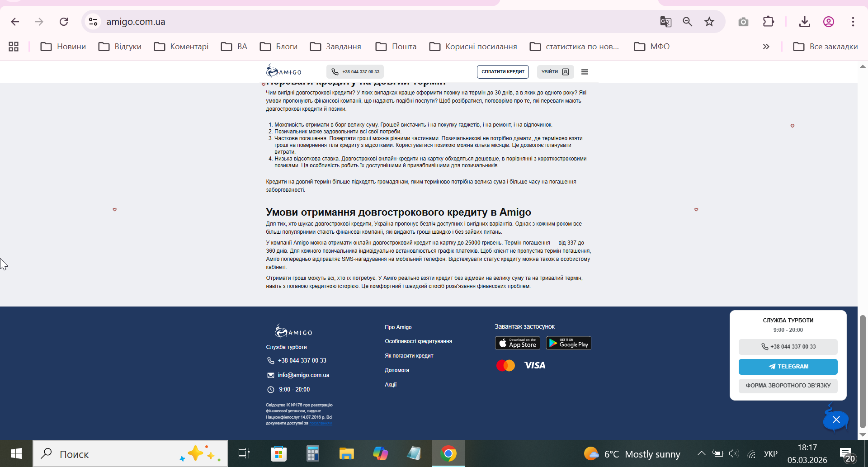Image resolution: width=868 pixels, height=467 pixels.
Task: Open the Відгуки bookmark folder
Action: coord(120,47)
